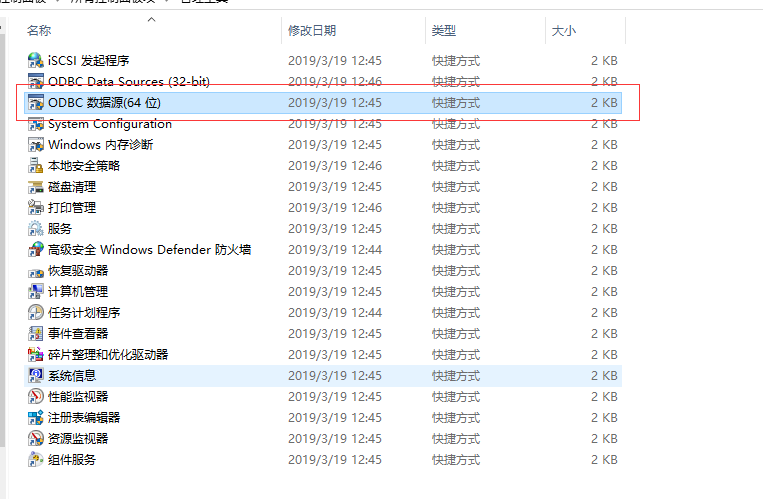Click the ODBC Data Sources (32-bit) icon
This screenshot has width=763, height=499.
pos(36,81)
